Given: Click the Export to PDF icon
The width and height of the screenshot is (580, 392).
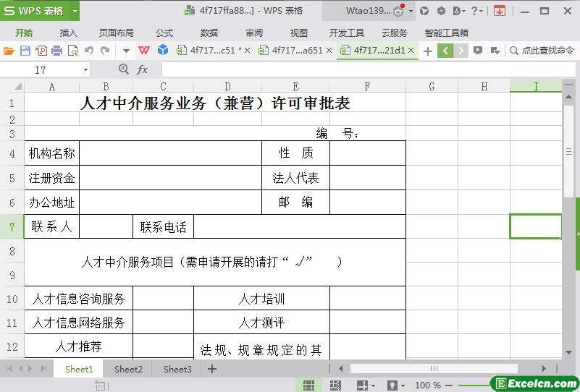Looking at the screenshot, I should (x=41, y=51).
